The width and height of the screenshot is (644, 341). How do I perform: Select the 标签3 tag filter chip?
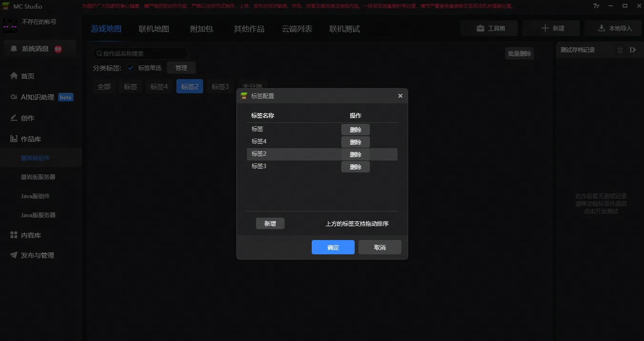220,86
